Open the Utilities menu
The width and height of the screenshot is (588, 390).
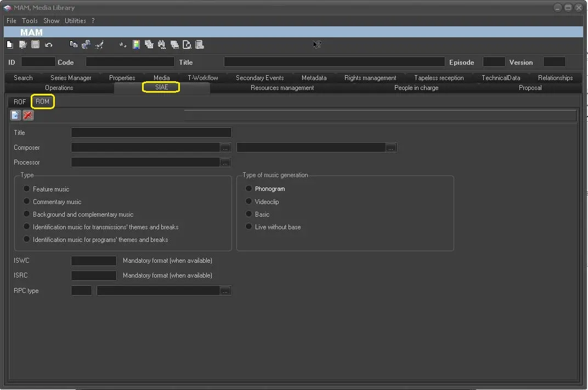tap(75, 21)
